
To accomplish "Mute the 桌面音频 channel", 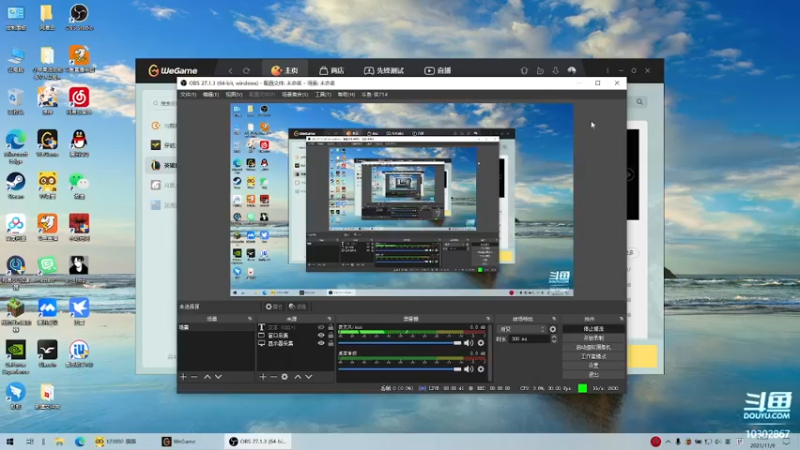I will [x=468, y=369].
